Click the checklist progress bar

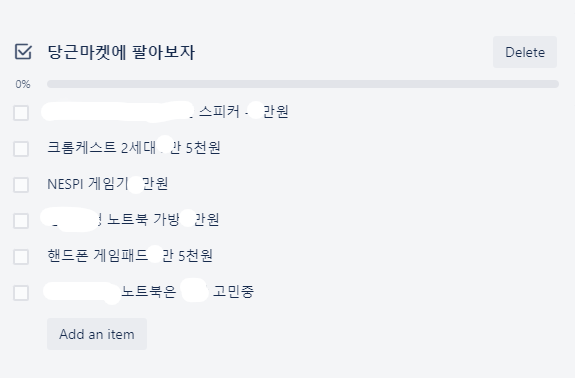(x=303, y=84)
